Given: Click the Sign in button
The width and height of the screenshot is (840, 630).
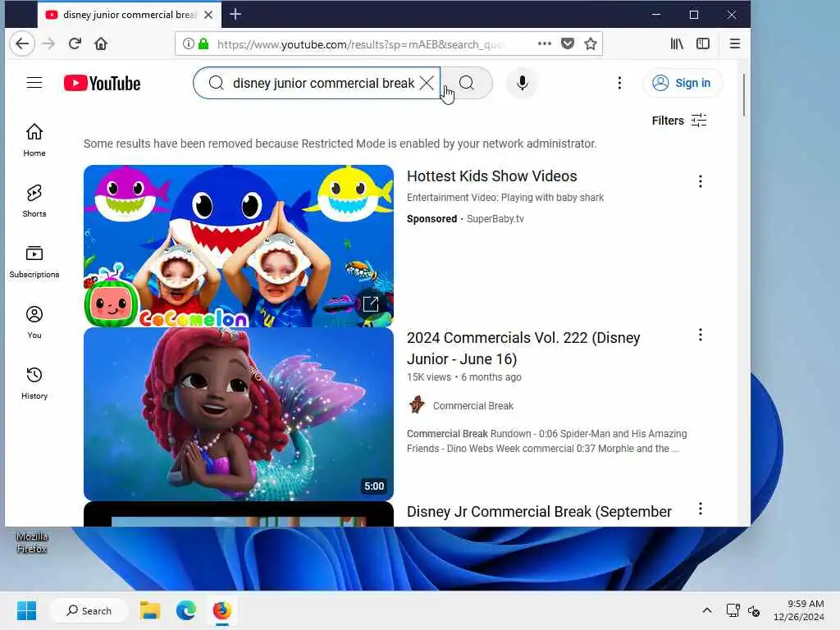Looking at the screenshot, I should point(682,83).
